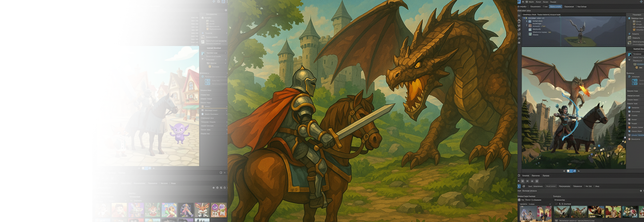Toggle the blue-highlighted view button beneath the archer canvas

(569, 171)
